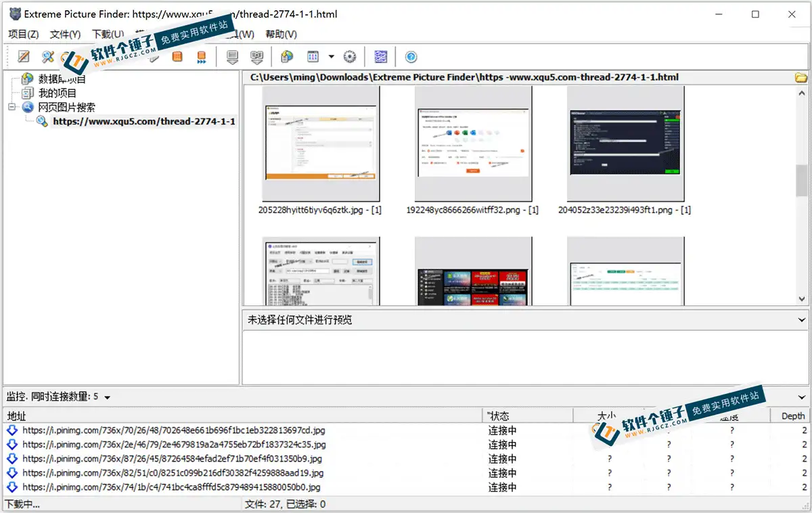Click the magnifier icon beside thread-2774 project

42,121
